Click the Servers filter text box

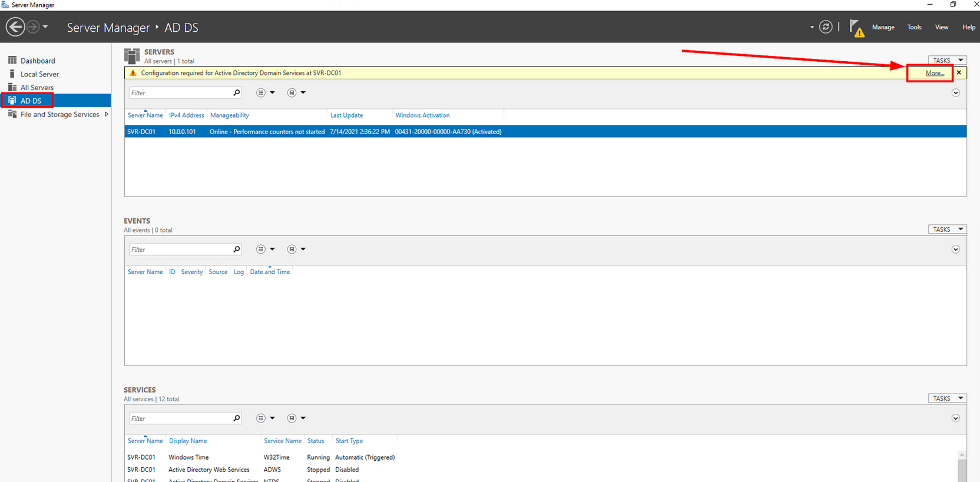coord(180,93)
